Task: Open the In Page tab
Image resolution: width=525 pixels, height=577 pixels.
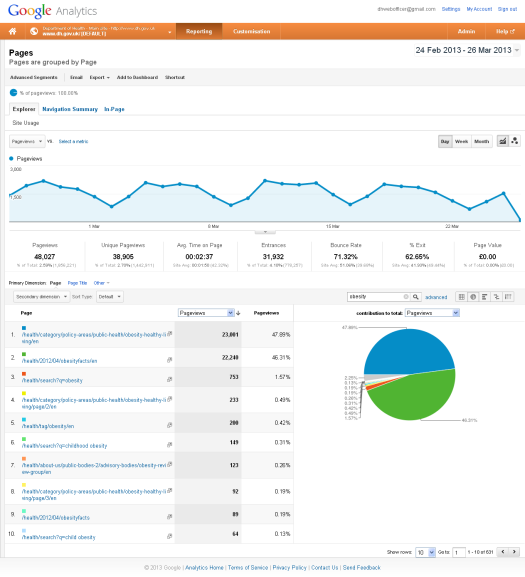Action: [x=114, y=109]
